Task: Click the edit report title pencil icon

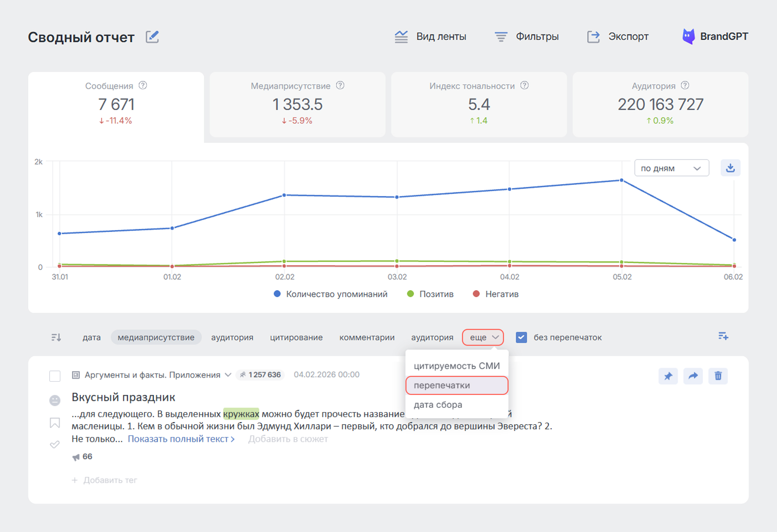Action: (152, 37)
